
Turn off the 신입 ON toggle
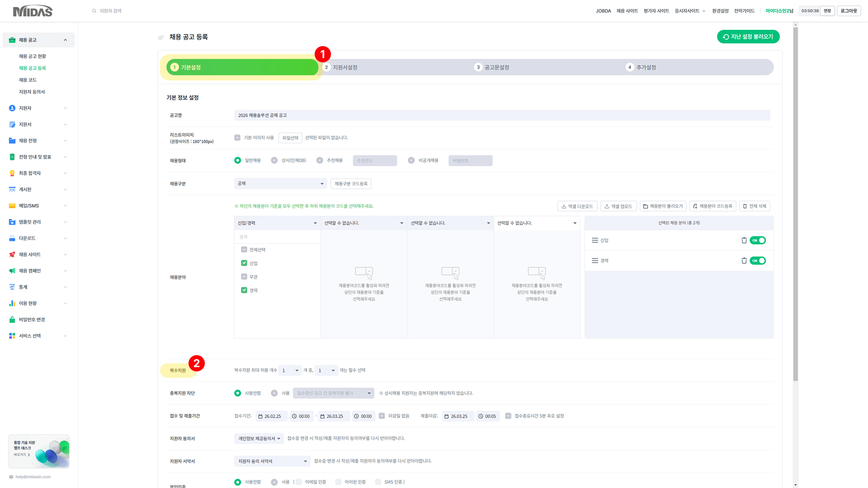click(758, 240)
